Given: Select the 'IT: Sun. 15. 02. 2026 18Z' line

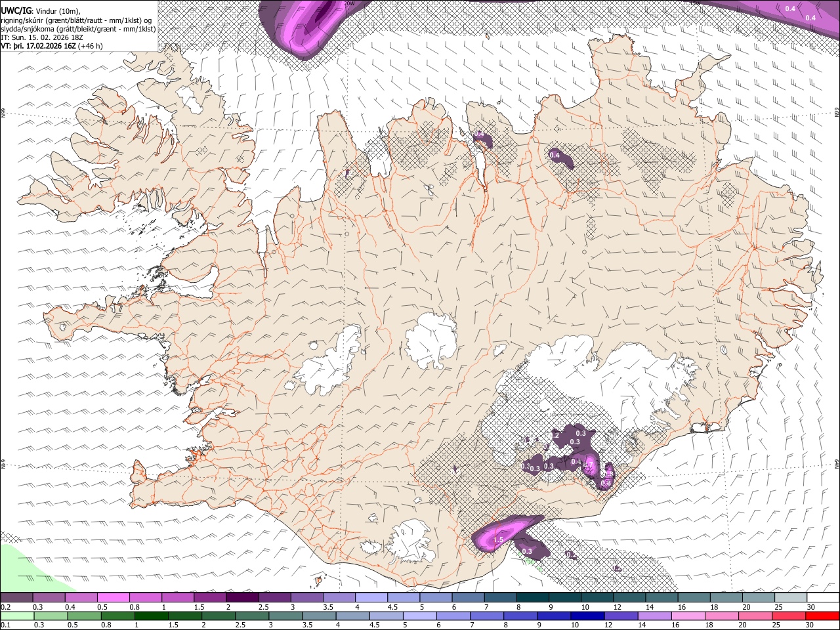Looking at the screenshot, I should (x=41, y=37).
